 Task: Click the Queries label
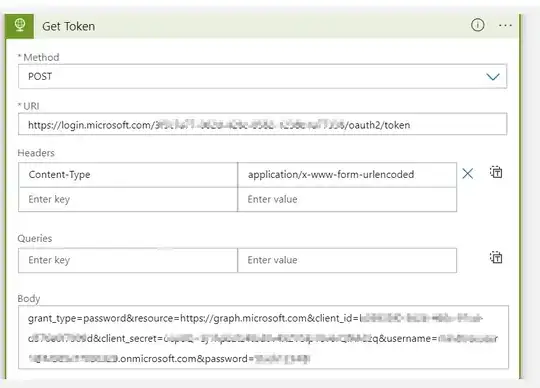pyautogui.click(x=35, y=238)
